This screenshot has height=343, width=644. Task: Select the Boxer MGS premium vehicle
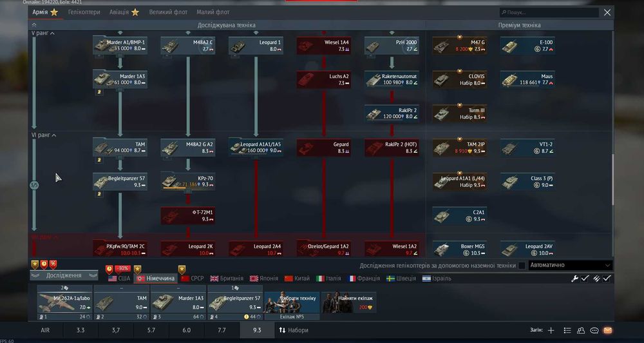pyautogui.click(x=460, y=250)
